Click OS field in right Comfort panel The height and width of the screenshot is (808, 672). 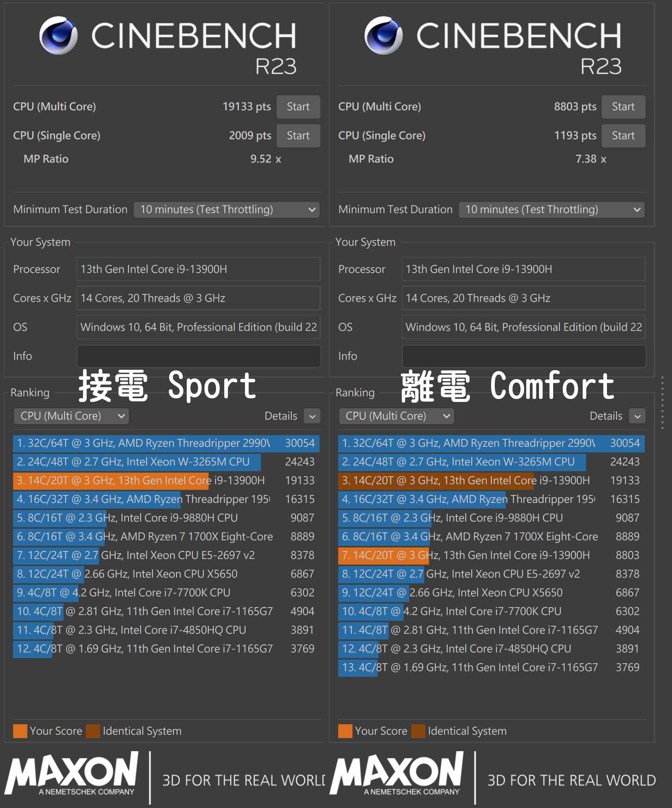click(524, 327)
